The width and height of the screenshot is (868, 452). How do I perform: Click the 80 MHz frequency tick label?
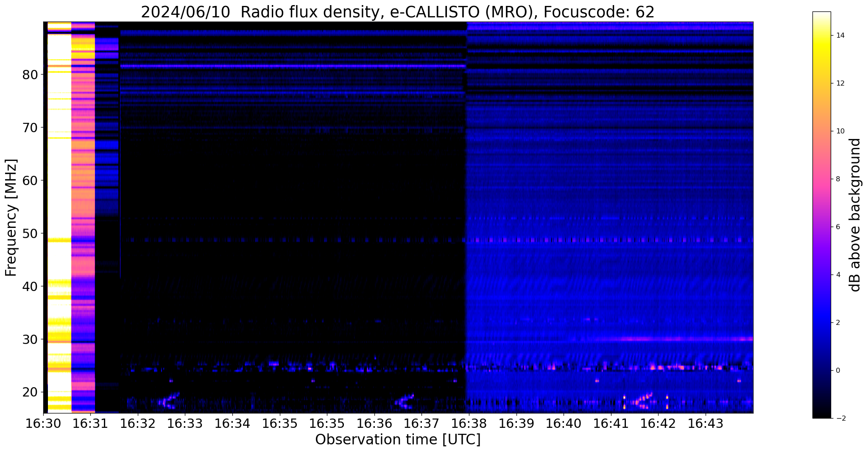tap(29, 75)
